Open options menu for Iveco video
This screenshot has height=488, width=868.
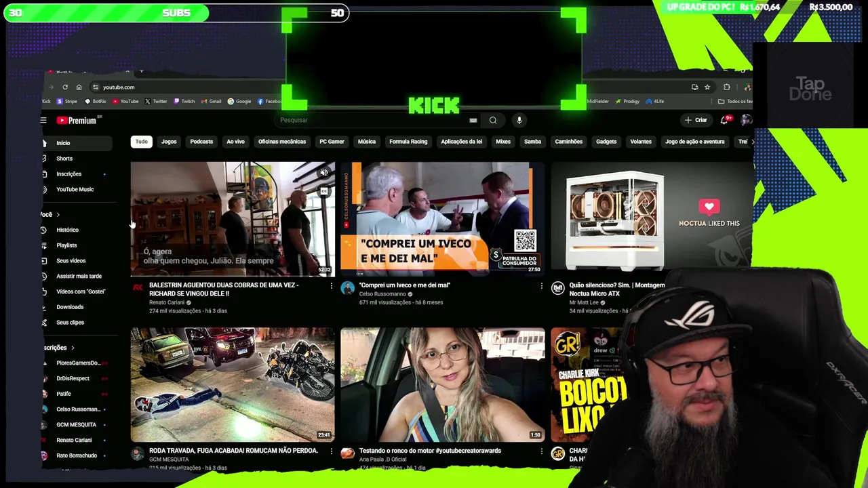(541, 286)
